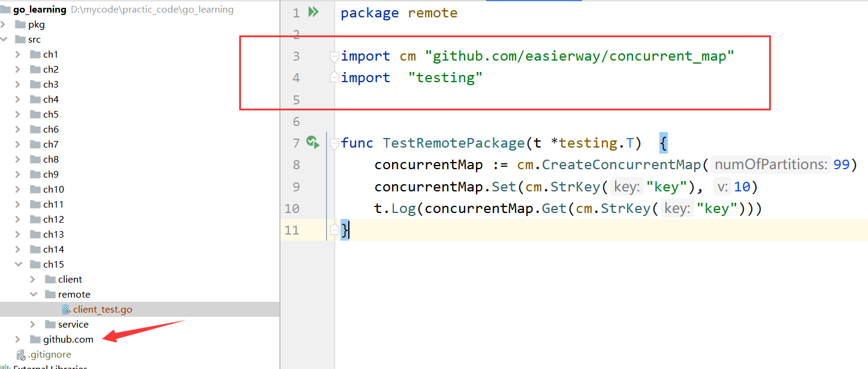The image size is (868, 369).
Task: Collapse the src folder
Action: pyautogui.click(x=4, y=40)
